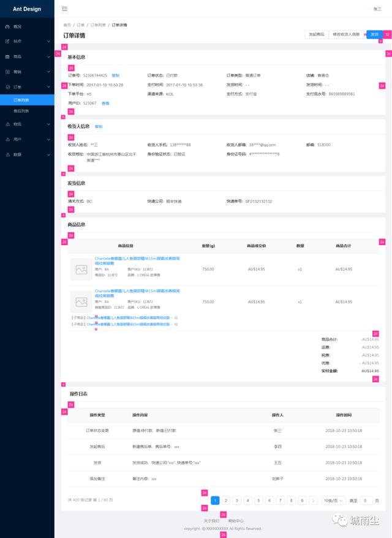Image resolution: width=392 pixels, height=538 pixels.
Task: Click the blue 发货 ship button
Action: point(374,34)
